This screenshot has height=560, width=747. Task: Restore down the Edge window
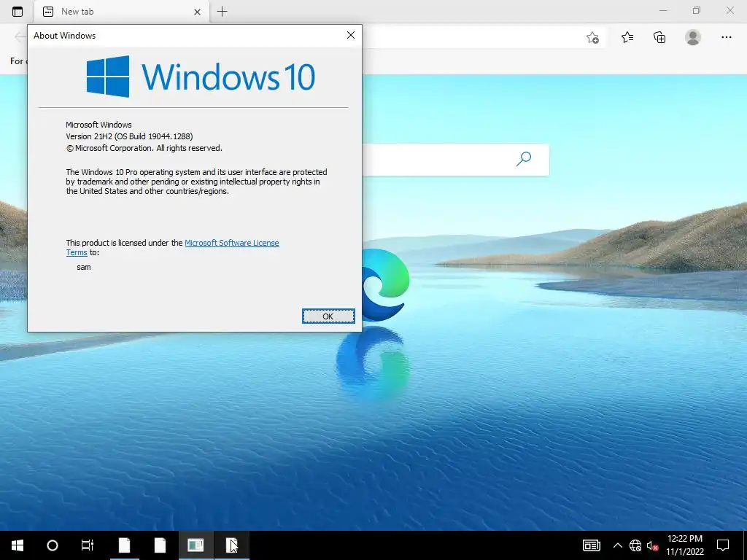[697, 10]
